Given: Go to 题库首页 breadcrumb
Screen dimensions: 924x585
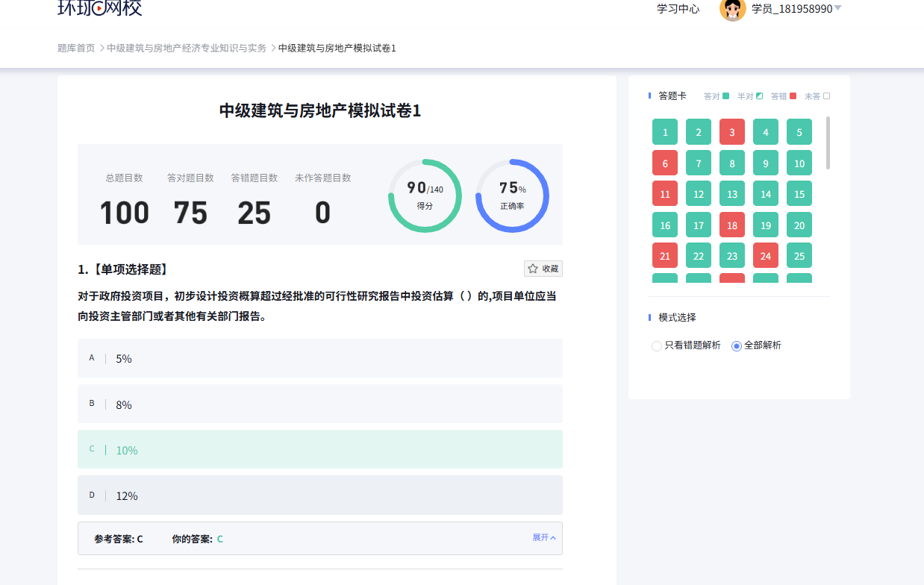Looking at the screenshot, I should (76, 48).
